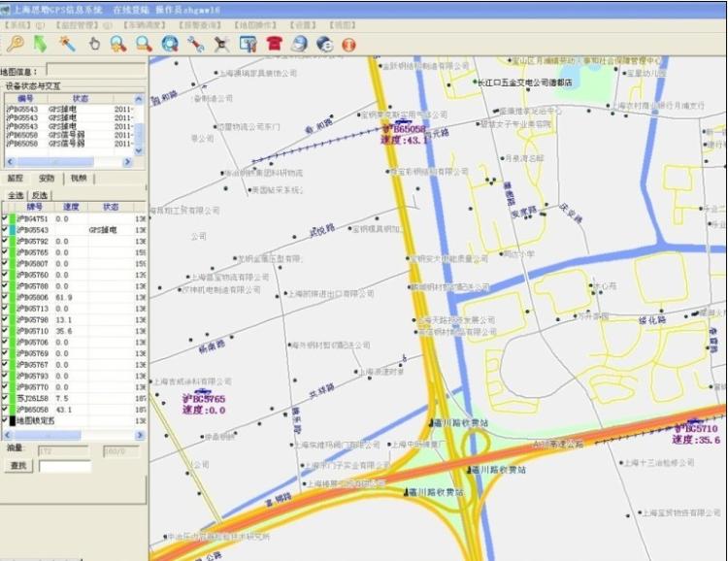The width and height of the screenshot is (728, 561).
Task: Click the 编号 column header in status list
Action: click(25, 98)
